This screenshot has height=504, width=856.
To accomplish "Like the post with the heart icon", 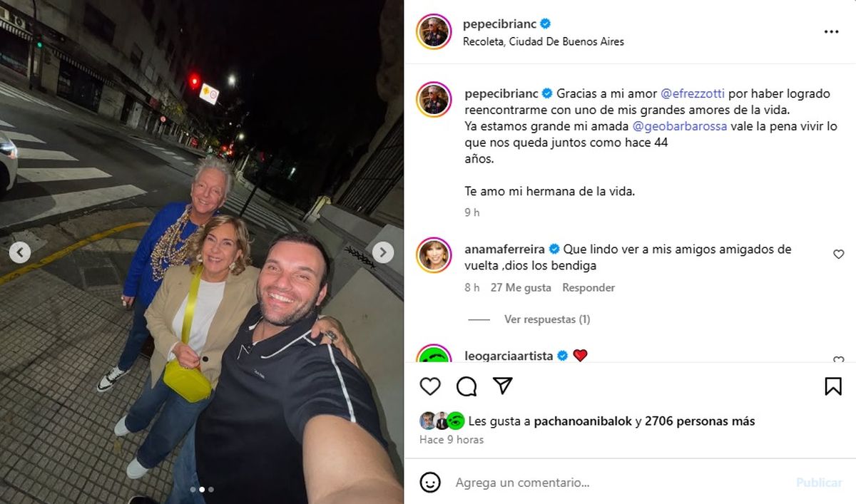I will tap(430, 386).
